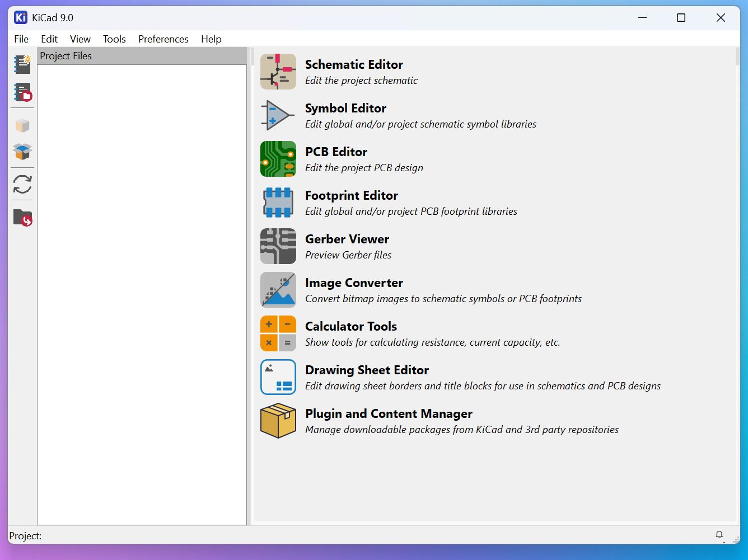
Task: Open the Drawing Sheet Editor icon
Action: click(x=278, y=377)
